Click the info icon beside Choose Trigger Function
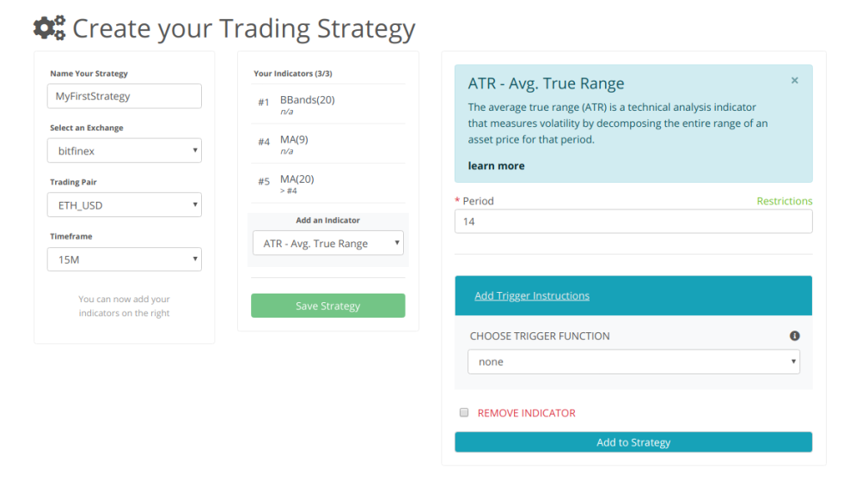Viewport: 862px width, 504px height. click(x=794, y=336)
